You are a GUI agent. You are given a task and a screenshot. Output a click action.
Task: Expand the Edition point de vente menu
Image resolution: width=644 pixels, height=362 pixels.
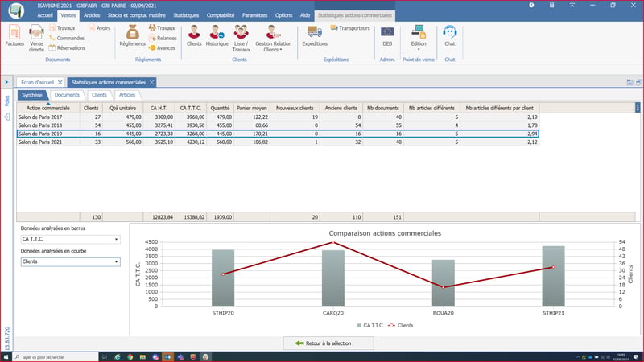coord(419,38)
